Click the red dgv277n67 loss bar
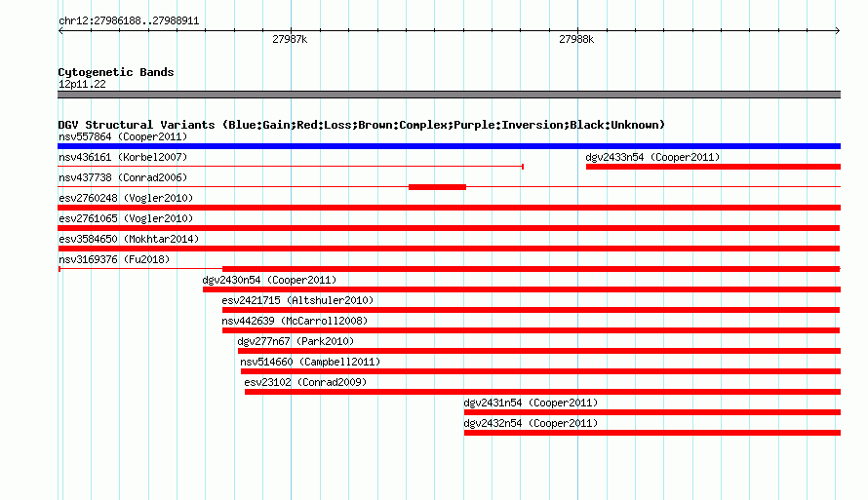 pyautogui.click(x=539, y=351)
